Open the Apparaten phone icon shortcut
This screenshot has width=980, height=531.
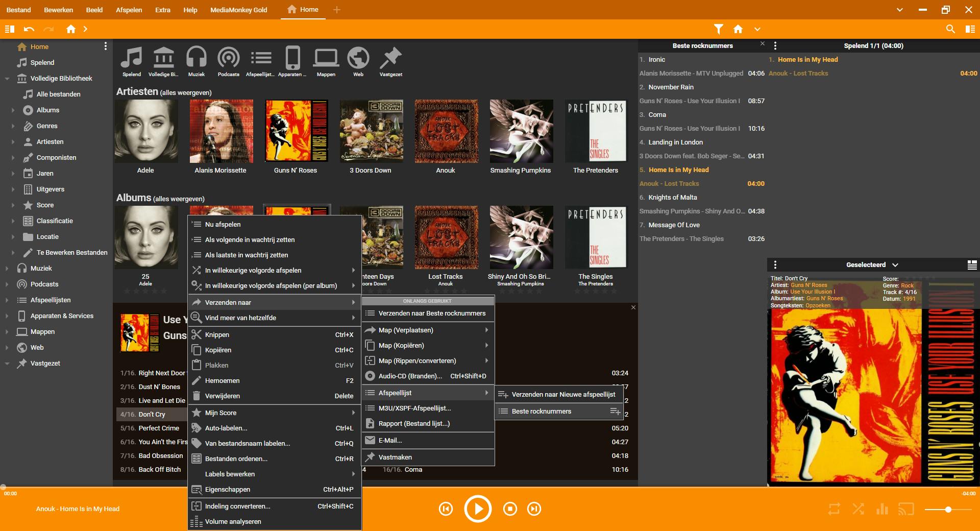pyautogui.click(x=292, y=58)
